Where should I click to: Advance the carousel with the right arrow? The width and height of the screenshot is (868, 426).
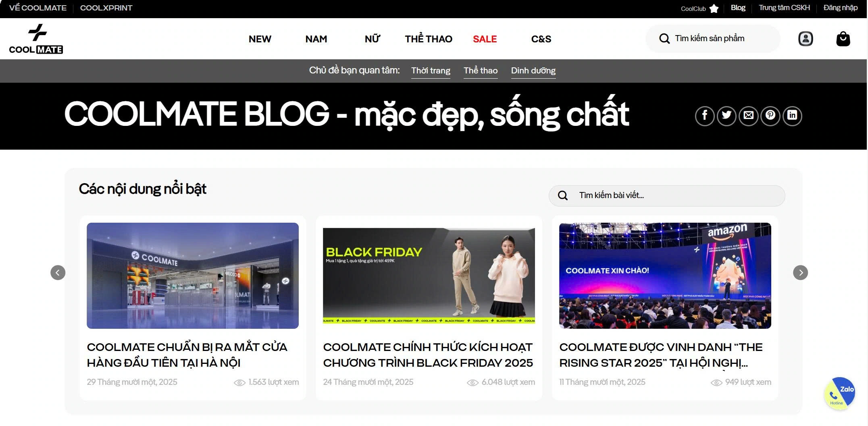point(800,273)
